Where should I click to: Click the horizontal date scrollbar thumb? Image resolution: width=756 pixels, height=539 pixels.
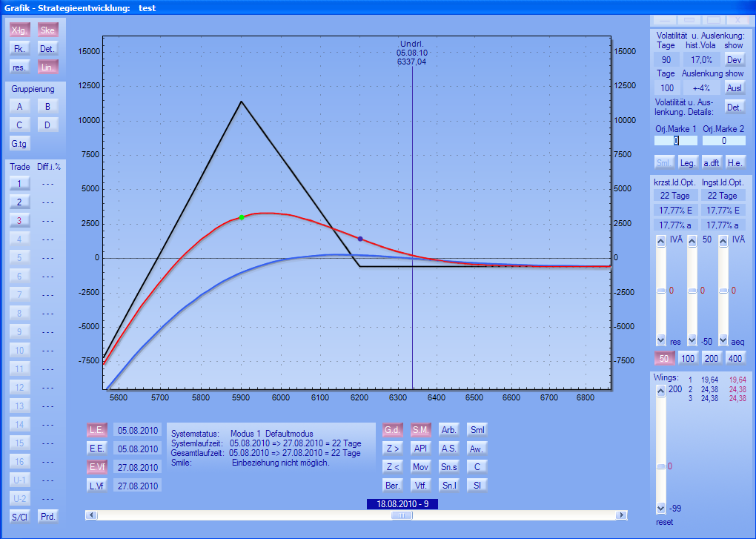(x=402, y=515)
